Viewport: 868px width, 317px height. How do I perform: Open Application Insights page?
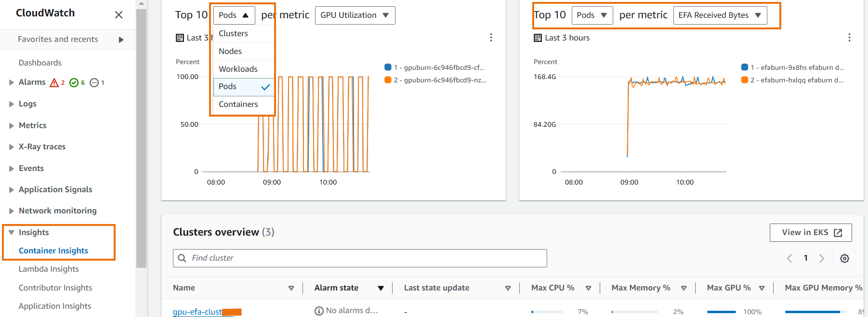click(x=55, y=306)
